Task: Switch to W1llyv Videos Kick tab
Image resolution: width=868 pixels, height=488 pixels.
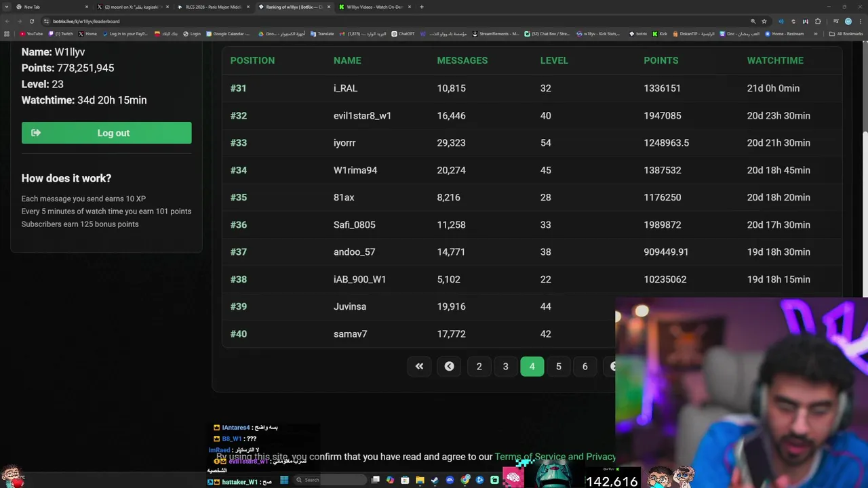Action: 374,7
